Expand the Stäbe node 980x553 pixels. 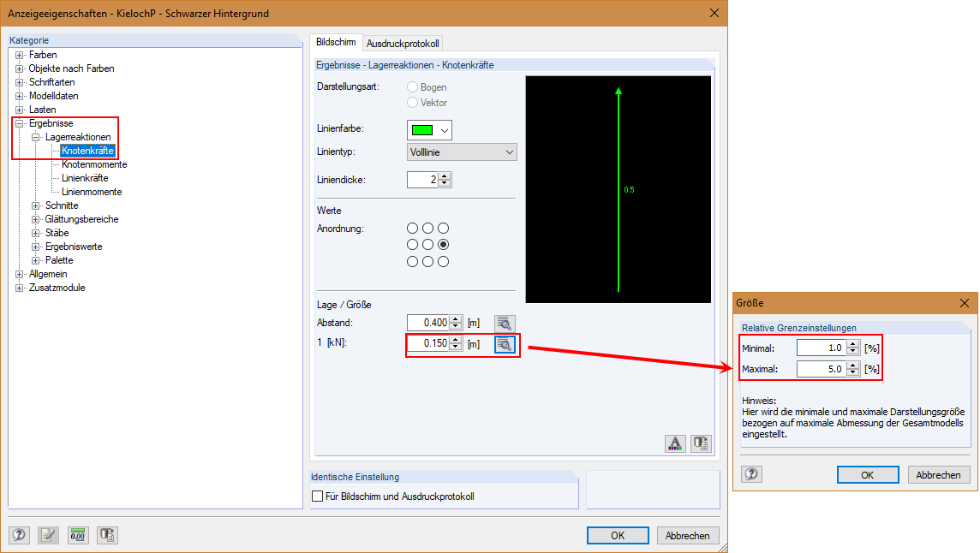[36, 233]
